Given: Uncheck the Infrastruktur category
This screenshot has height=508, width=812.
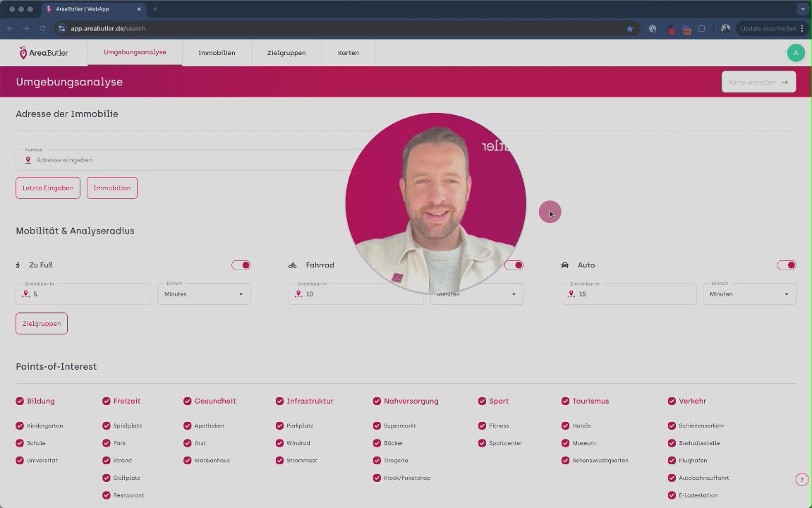Looking at the screenshot, I should [279, 401].
